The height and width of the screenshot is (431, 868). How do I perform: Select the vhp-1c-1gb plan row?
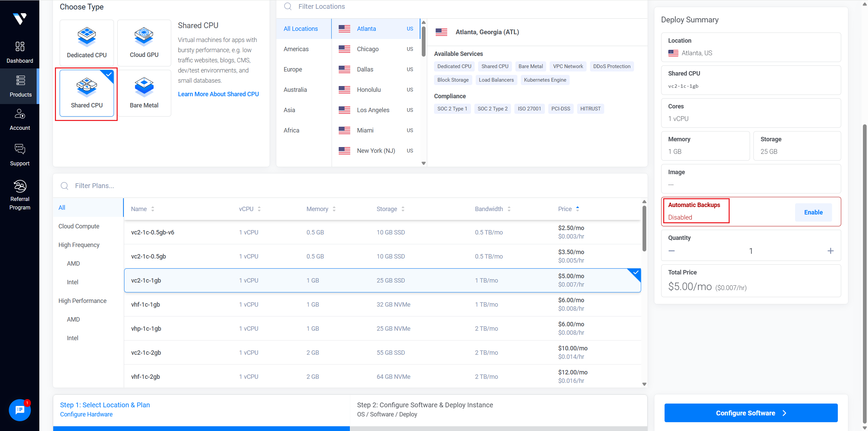[x=382, y=329]
